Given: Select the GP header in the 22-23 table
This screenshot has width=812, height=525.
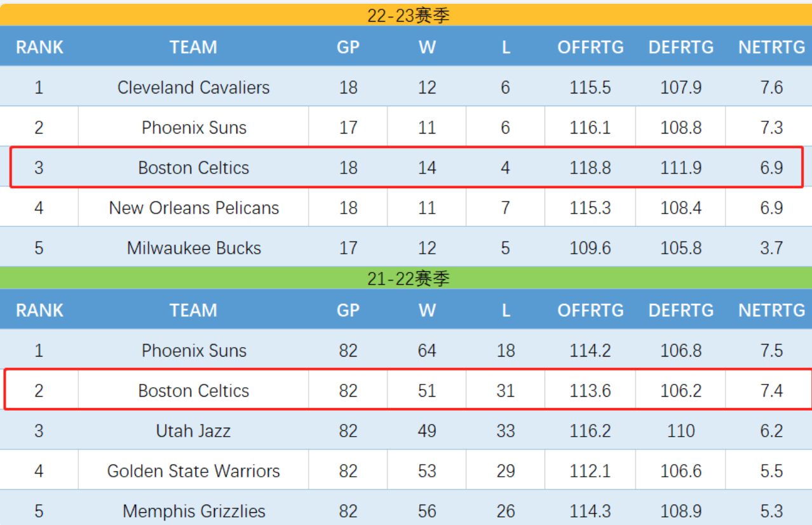Looking at the screenshot, I should (348, 47).
